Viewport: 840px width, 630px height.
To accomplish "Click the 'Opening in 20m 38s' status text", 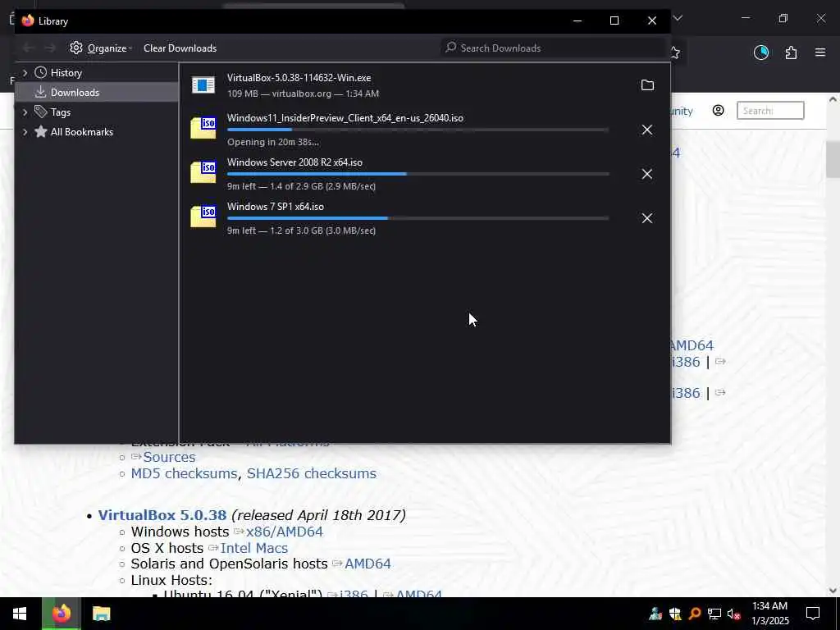I will coord(272,142).
